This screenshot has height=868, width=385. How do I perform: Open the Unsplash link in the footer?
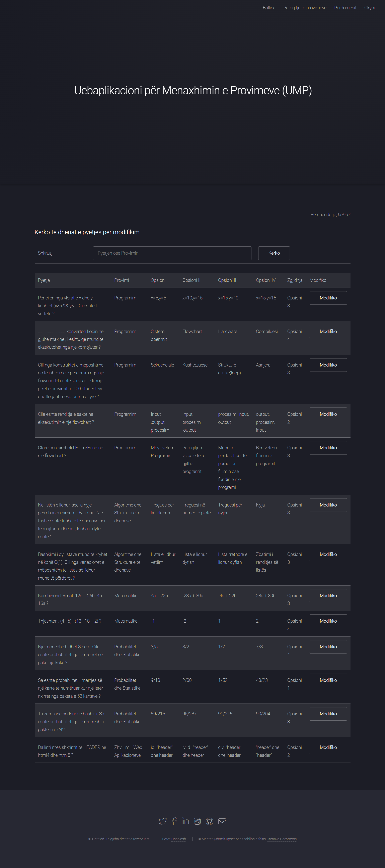coord(178,839)
